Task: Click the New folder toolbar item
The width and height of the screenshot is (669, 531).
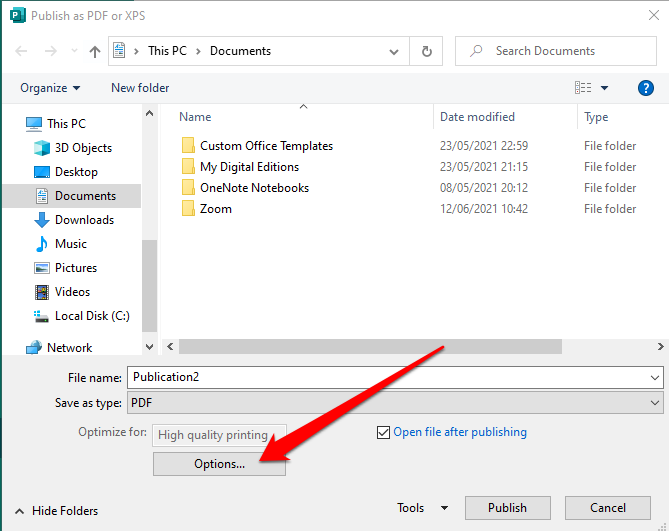Action: (x=140, y=88)
